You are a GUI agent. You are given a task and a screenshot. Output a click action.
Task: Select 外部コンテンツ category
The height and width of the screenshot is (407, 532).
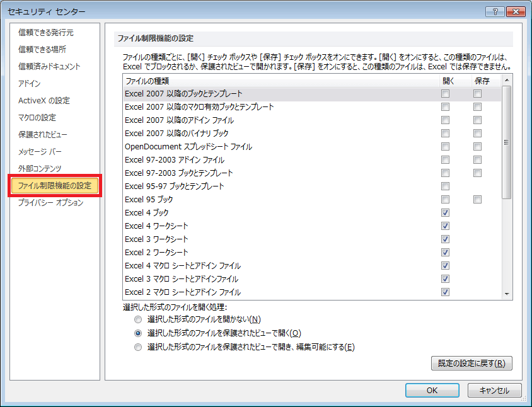pos(40,168)
